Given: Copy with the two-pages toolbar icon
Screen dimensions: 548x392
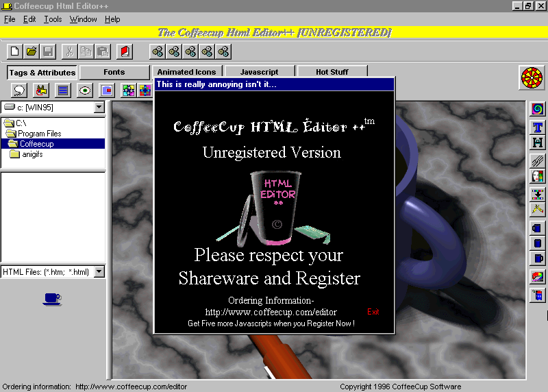Looking at the screenshot, I should 86,52.
